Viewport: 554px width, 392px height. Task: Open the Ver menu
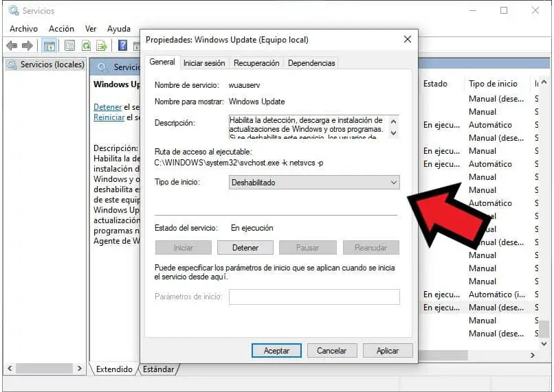[x=91, y=29]
